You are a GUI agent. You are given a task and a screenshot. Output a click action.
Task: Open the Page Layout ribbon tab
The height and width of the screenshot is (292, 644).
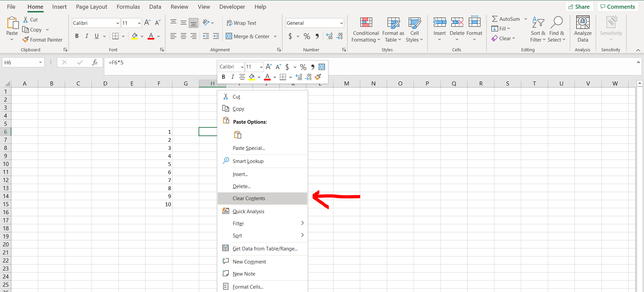(92, 7)
